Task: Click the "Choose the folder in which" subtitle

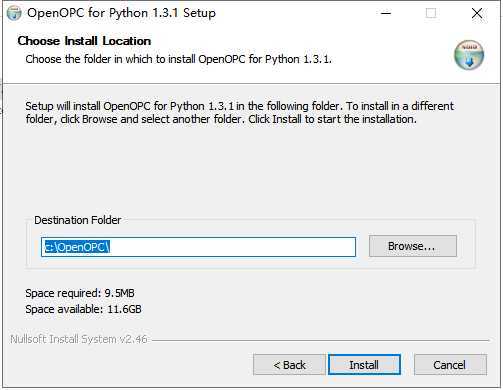Action: click(179, 59)
